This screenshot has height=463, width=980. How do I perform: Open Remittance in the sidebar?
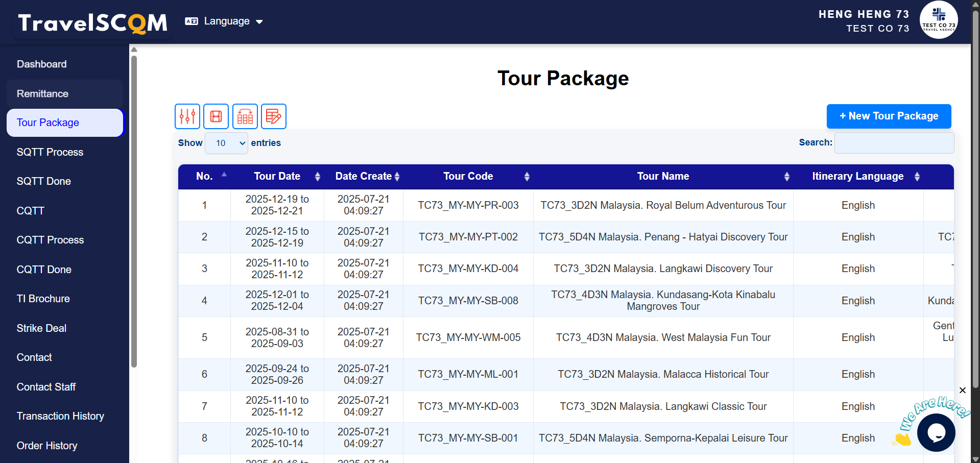pos(42,93)
